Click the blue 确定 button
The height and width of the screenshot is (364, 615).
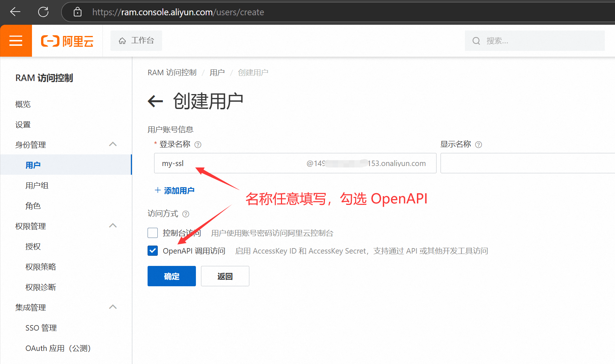tap(172, 276)
